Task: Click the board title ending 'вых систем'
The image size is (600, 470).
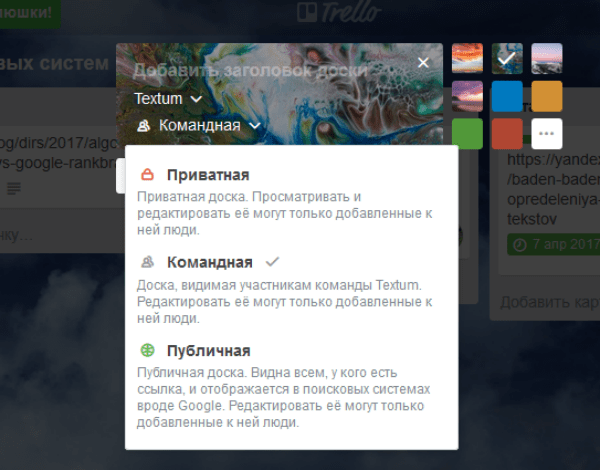Action: pos(54,63)
